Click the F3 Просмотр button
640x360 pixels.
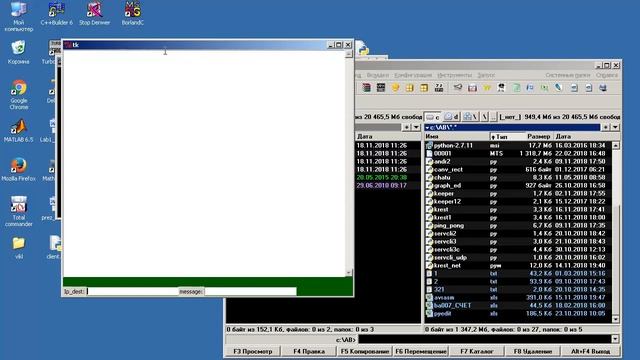click(x=252, y=351)
